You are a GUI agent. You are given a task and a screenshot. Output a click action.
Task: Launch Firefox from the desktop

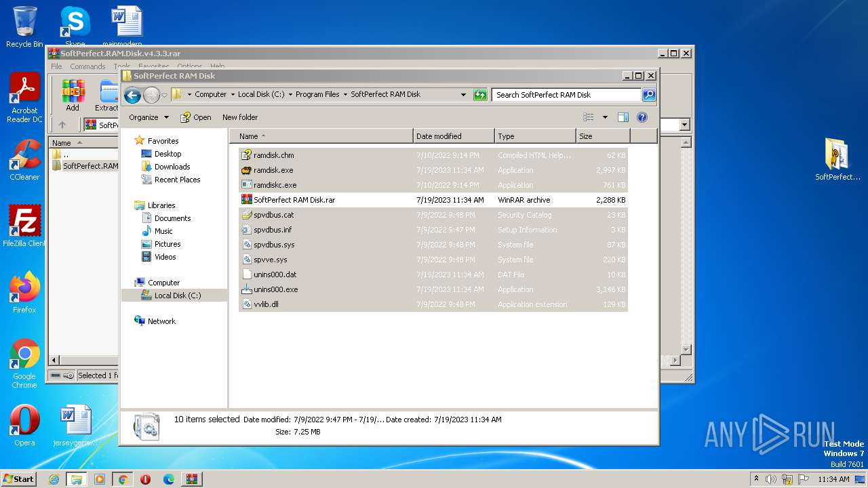tap(24, 292)
